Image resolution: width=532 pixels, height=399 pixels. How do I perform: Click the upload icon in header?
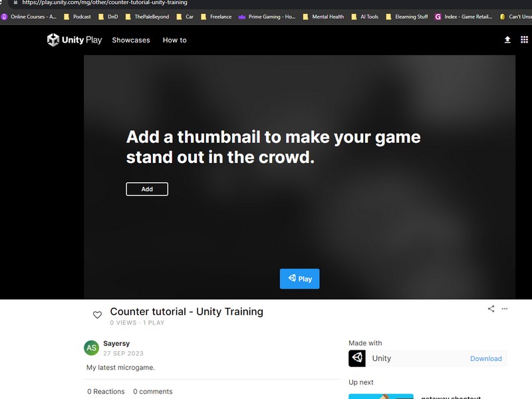507,40
